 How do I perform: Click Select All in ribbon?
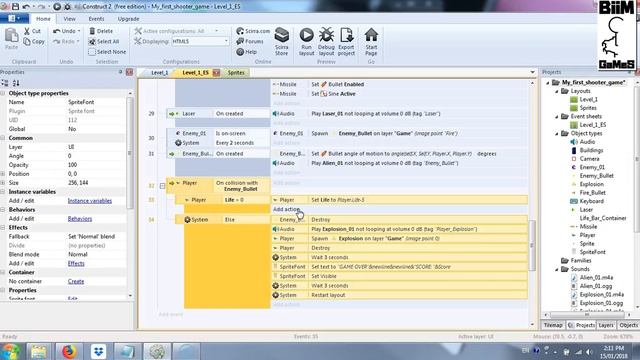pyautogui.click(x=104, y=41)
